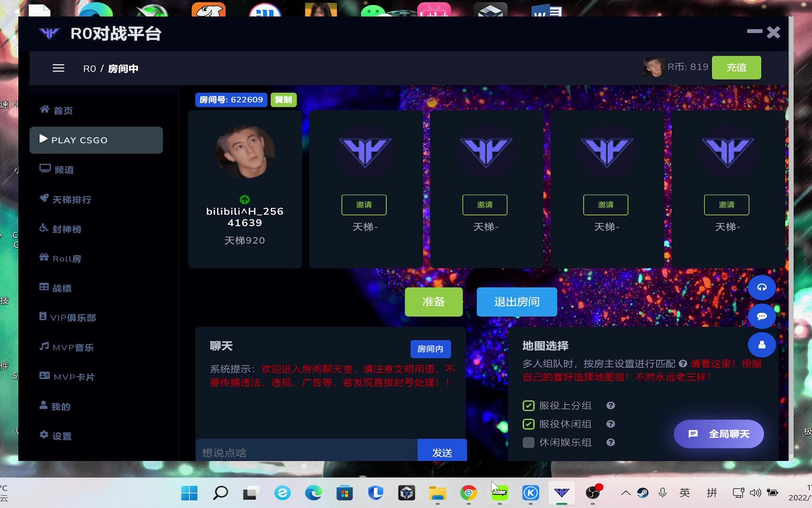Expand the sidebar hamburger menu

click(58, 68)
